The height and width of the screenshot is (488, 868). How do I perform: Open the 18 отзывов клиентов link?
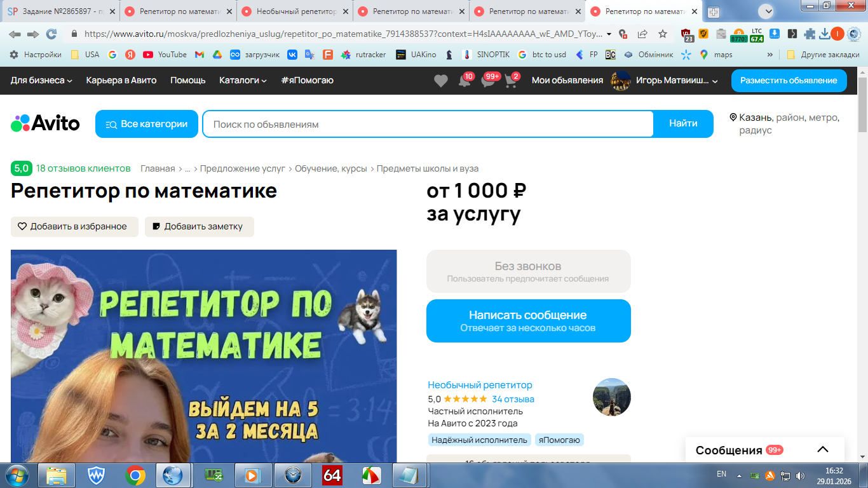click(x=83, y=168)
